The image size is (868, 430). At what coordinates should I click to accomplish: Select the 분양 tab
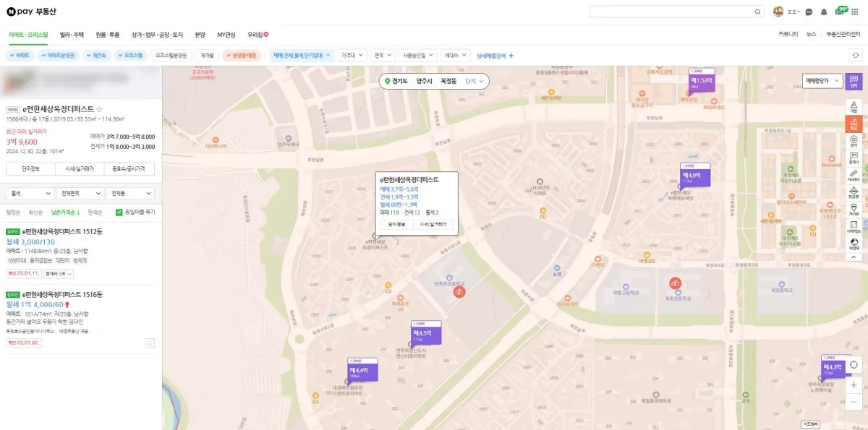(200, 35)
